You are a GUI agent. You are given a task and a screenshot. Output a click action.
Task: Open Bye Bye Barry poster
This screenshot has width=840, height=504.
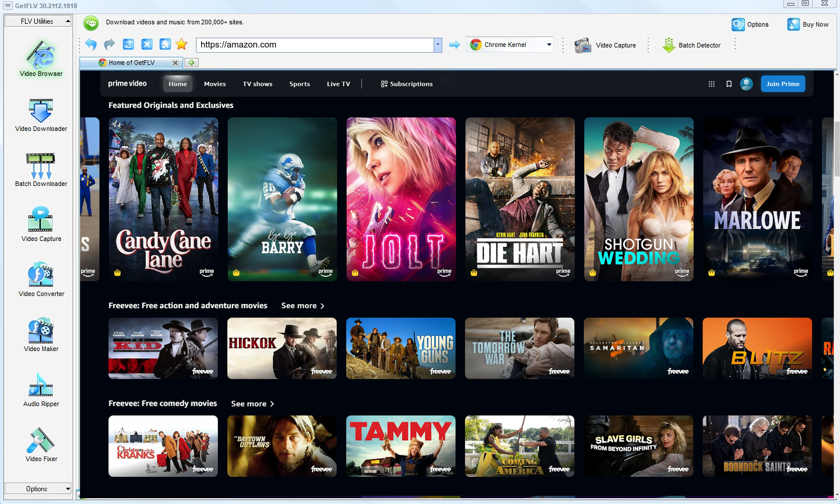(282, 199)
